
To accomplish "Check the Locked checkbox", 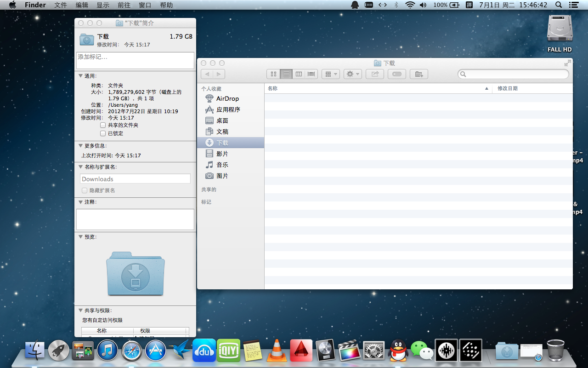I will click(103, 133).
